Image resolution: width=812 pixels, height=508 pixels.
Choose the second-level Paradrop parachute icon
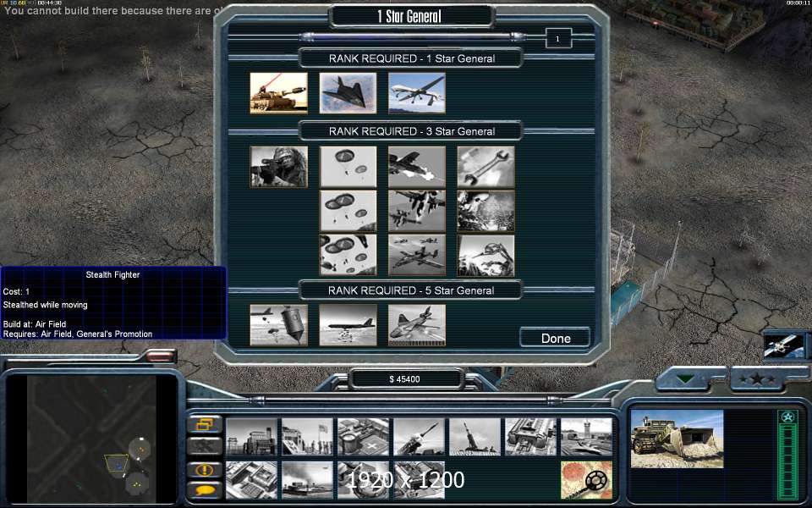[348, 211]
